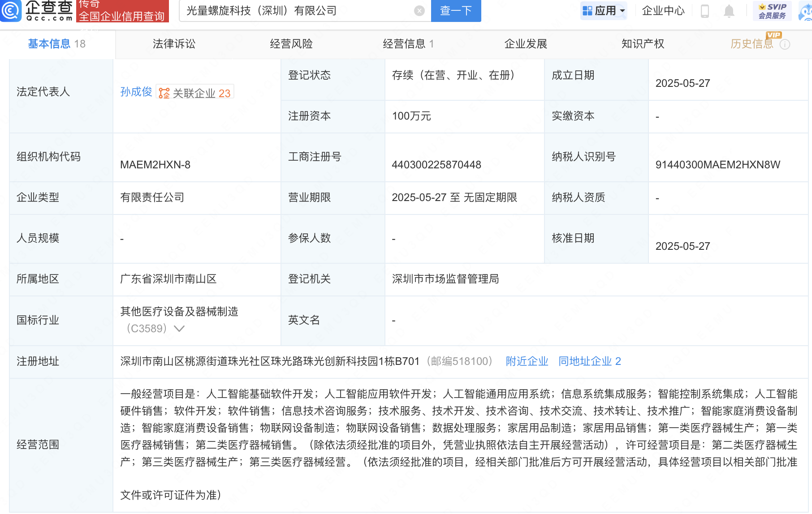This screenshot has height=514, width=812.
Task: Open 企业中心 link
Action: click(x=663, y=11)
